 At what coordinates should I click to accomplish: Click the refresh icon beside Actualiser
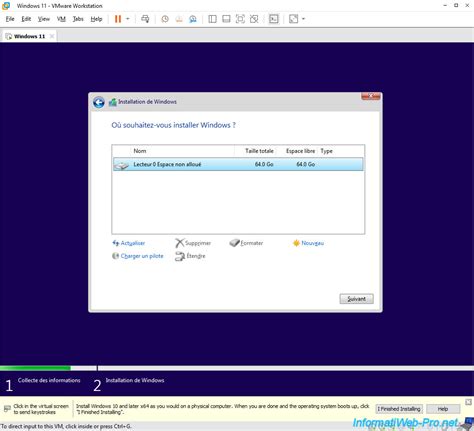click(116, 243)
